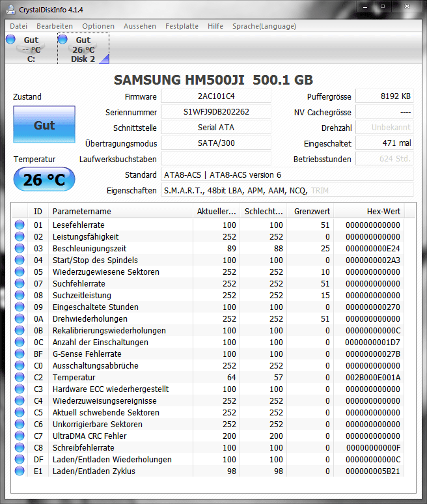This screenshot has width=427, height=504.
Task: Open the Optionen menu
Action: pos(98,26)
